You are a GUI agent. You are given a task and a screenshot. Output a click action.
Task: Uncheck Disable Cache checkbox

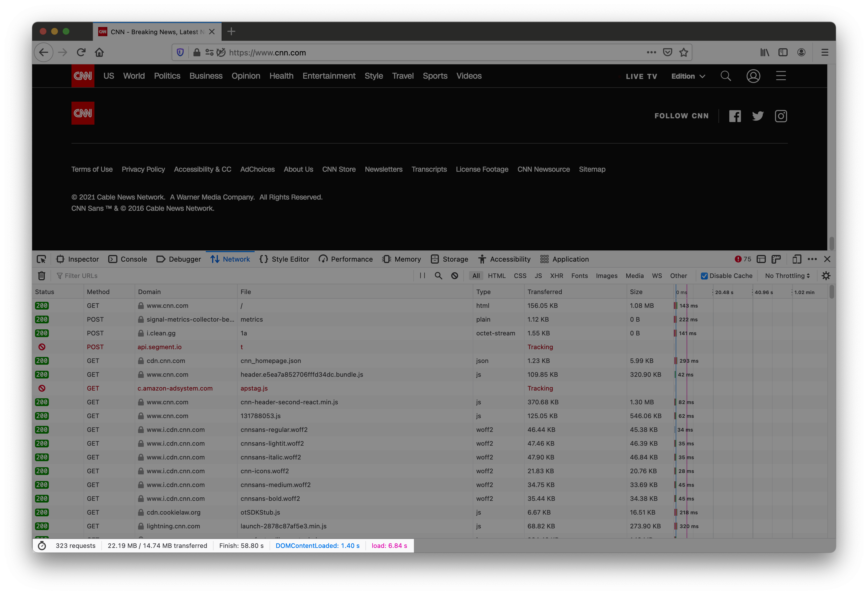point(704,276)
